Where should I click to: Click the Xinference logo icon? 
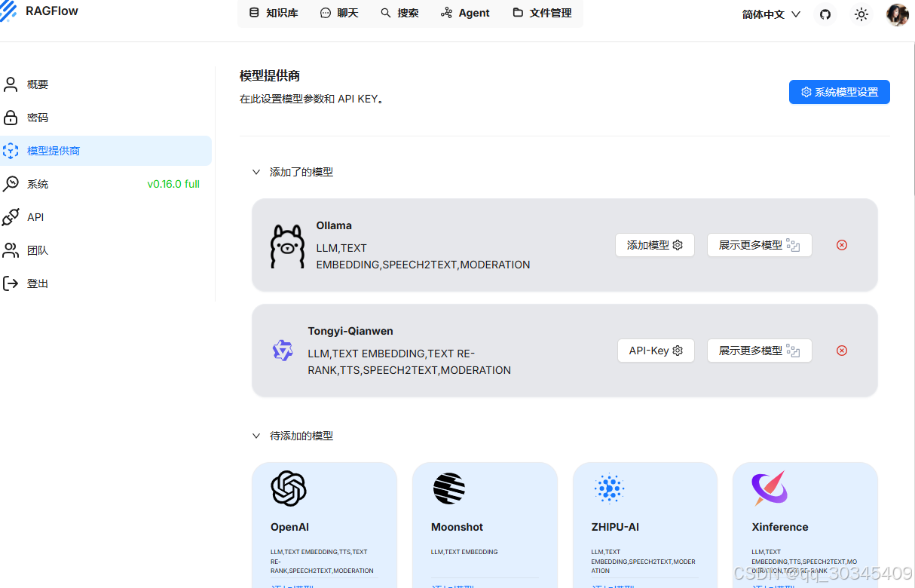(770, 488)
